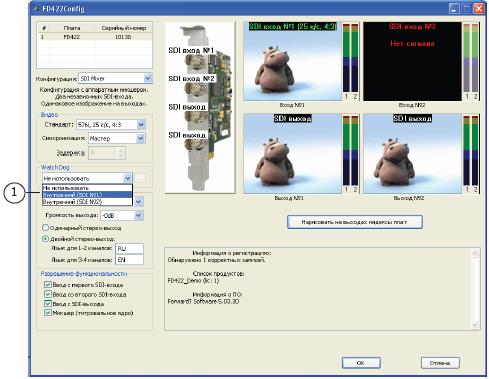Confirm settings with the OK button
The image size is (489, 379).
[361, 363]
